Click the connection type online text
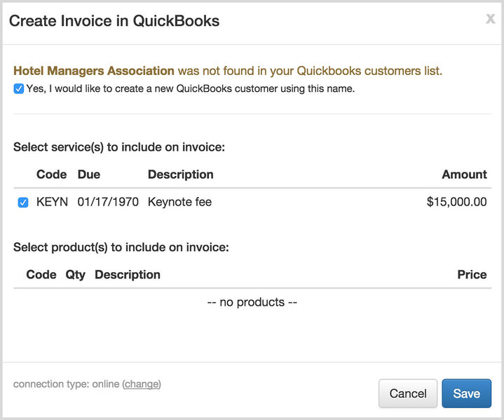 67,384
